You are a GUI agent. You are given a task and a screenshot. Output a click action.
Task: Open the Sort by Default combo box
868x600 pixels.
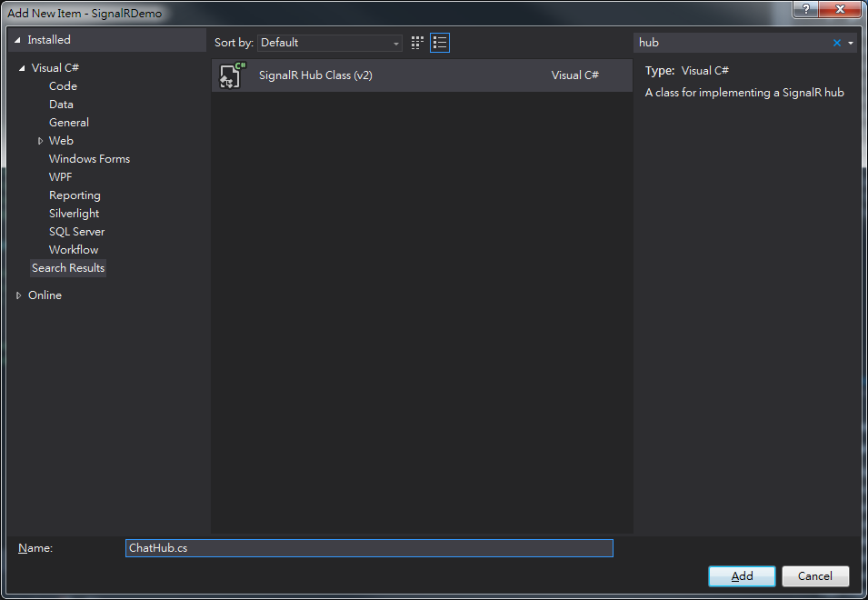[330, 43]
